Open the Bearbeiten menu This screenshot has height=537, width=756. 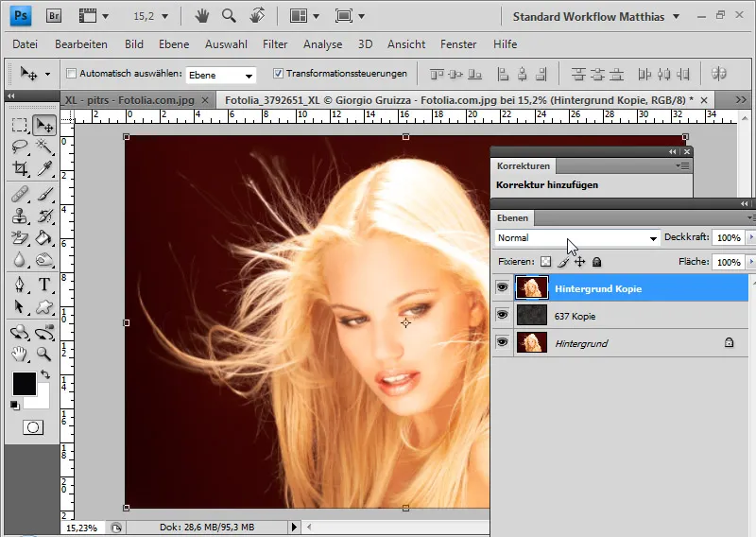pos(81,44)
